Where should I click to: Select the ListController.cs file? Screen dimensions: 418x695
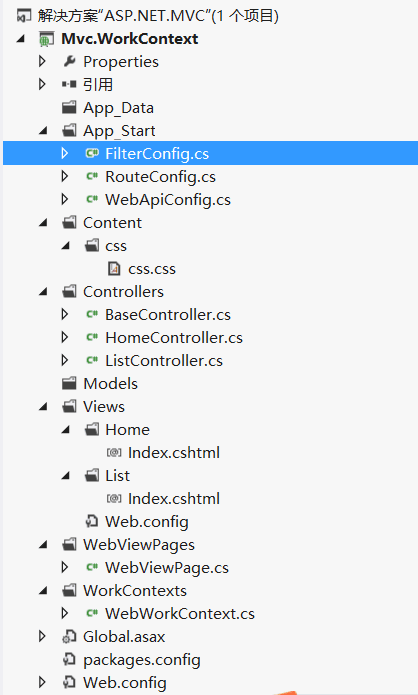[x=164, y=361]
